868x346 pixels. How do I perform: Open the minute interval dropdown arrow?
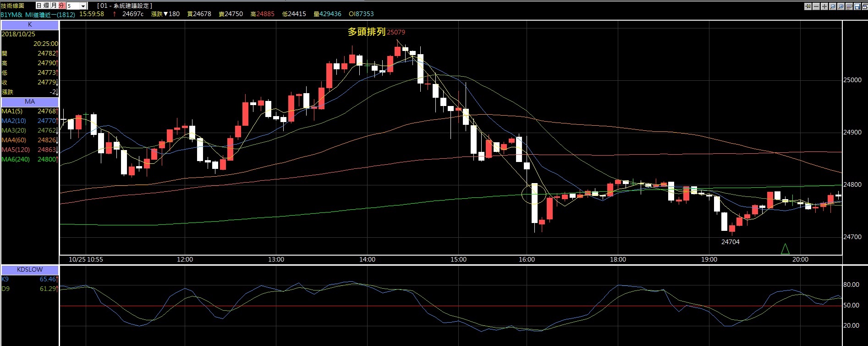point(83,6)
